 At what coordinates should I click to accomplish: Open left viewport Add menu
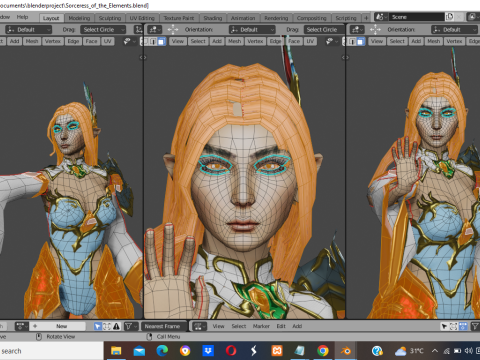pyautogui.click(x=14, y=41)
